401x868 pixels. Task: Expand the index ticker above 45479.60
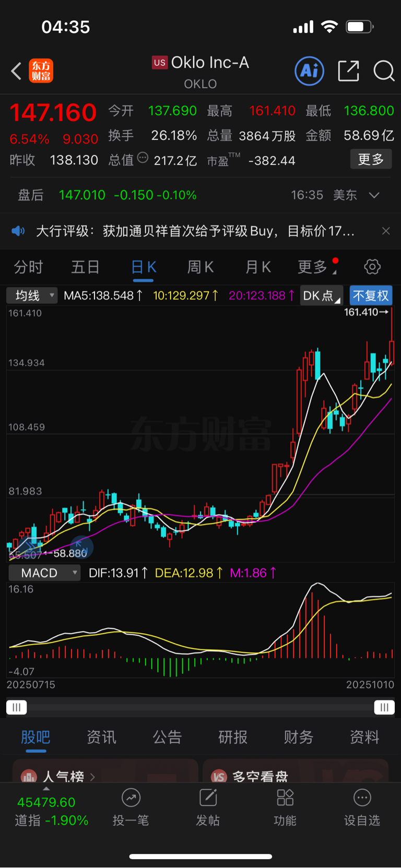pos(46,788)
